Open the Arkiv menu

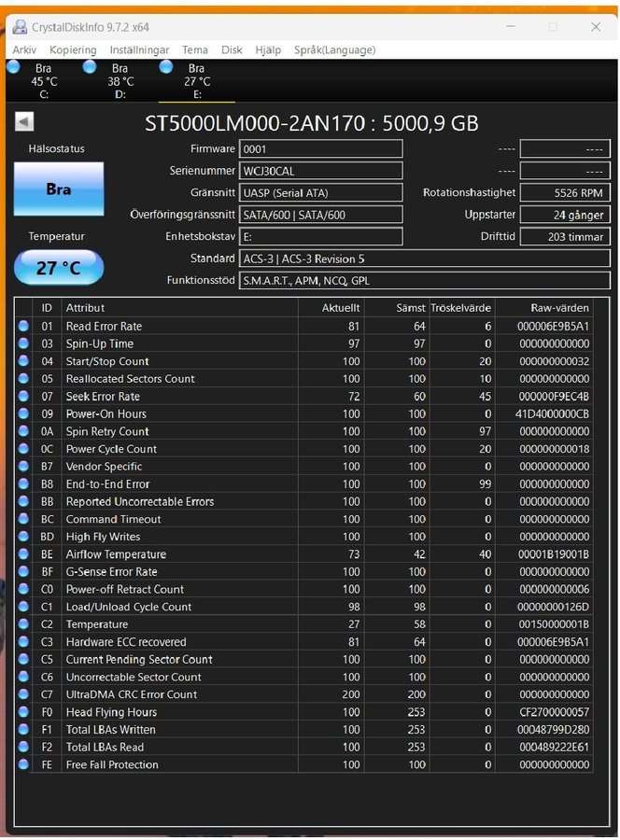click(24, 49)
